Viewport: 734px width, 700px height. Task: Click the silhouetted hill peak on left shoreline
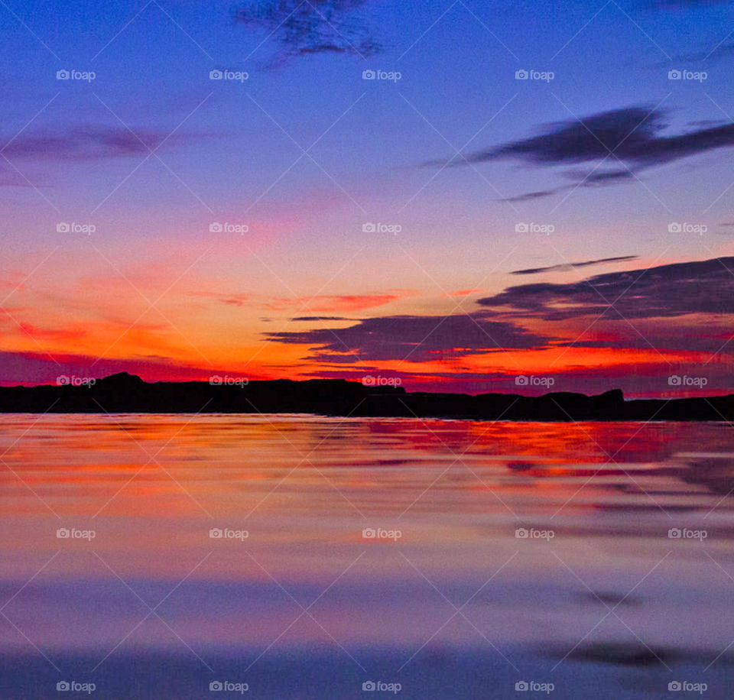point(122,378)
